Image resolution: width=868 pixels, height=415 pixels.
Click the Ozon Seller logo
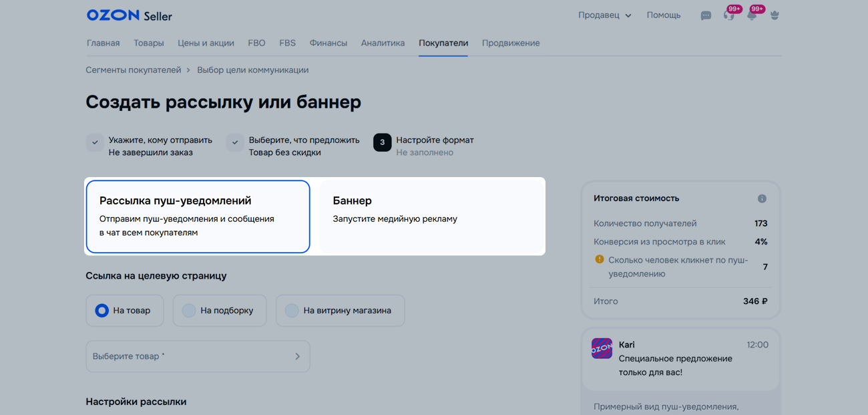tap(129, 15)
